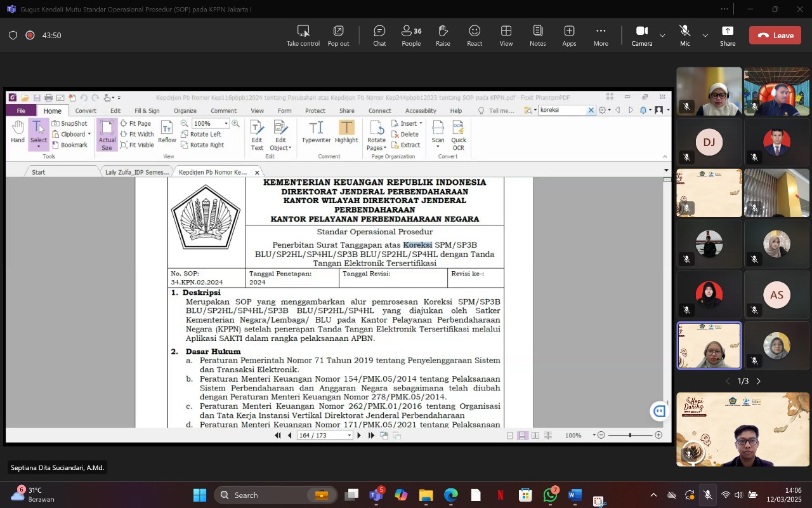Open the People participants list
The height and width of the screenshot is (508, 812).
[x=411, y=36]
